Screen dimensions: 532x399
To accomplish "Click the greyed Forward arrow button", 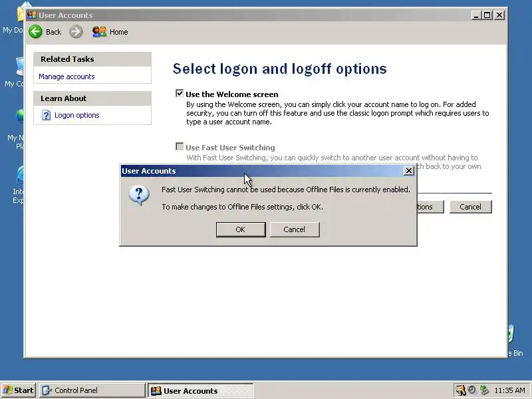I will 76,32.
